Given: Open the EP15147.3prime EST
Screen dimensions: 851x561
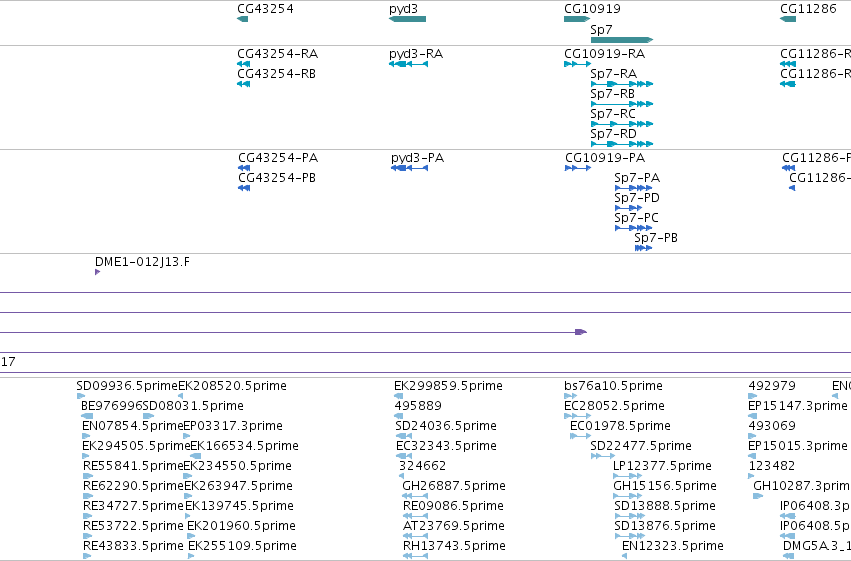Looking at the screenshot, I should (798, 406).
